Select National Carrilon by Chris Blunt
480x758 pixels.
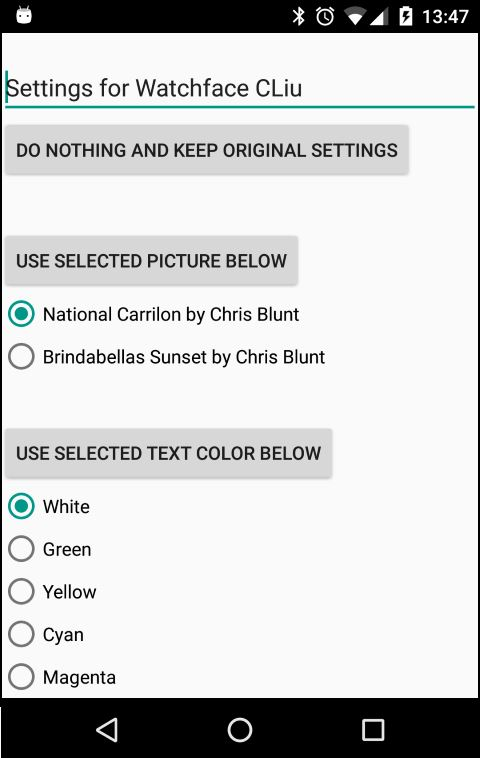[154, 314]
